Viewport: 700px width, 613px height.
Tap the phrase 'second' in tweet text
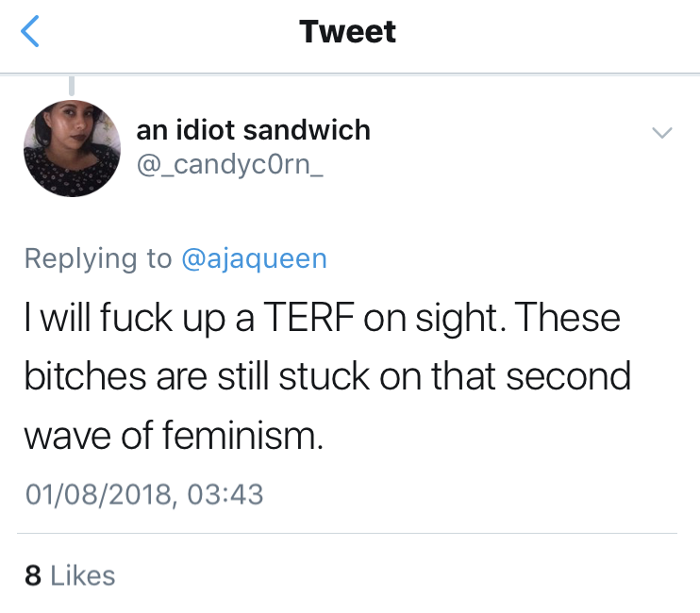tap(570, 376)
